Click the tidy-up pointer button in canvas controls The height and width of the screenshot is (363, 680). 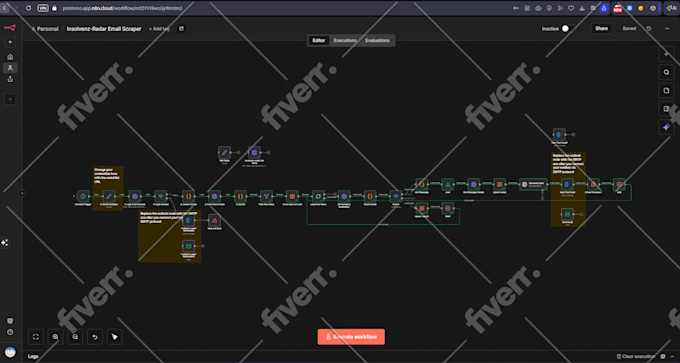(114, 337)
